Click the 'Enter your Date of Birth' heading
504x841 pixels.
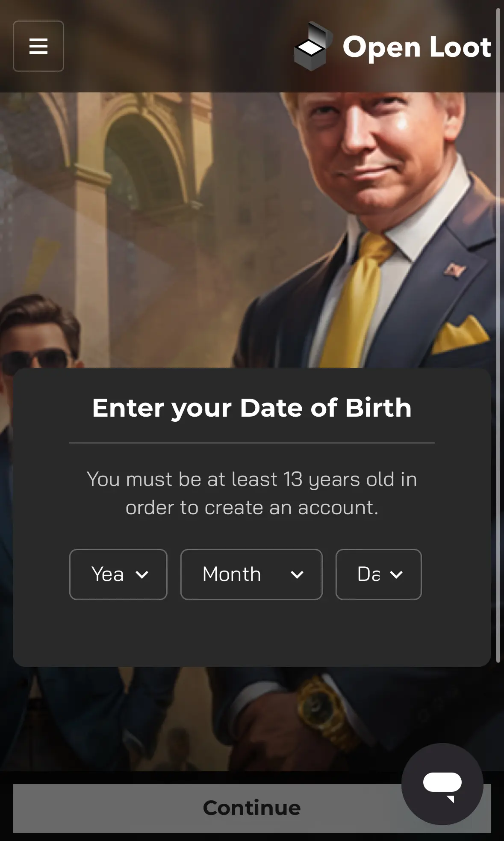[x=252, y=408]
